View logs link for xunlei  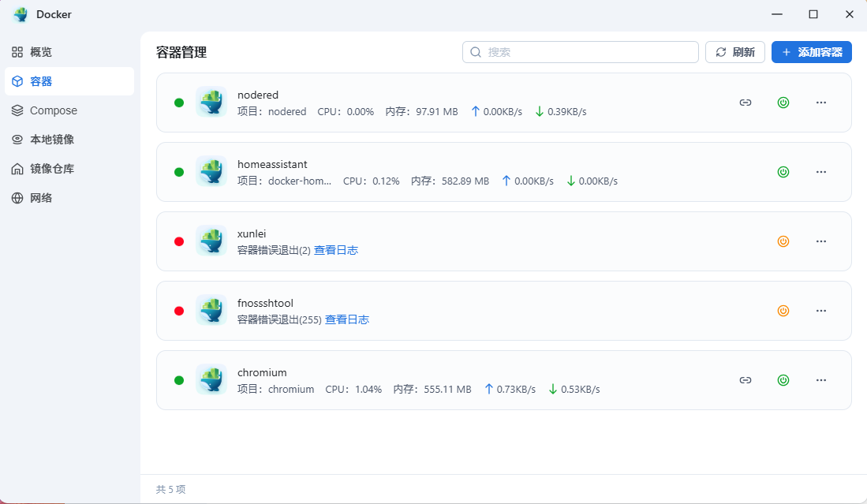(335, 250)
